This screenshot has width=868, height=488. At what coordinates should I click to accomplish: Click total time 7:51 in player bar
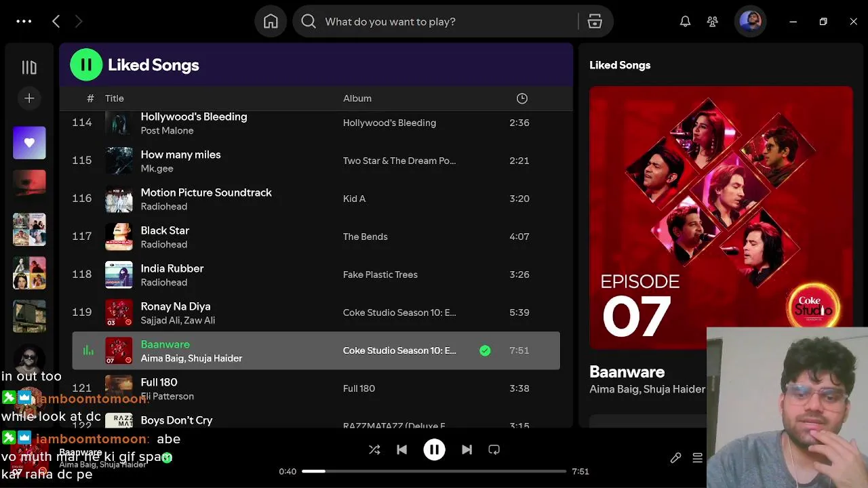[580, 471]
